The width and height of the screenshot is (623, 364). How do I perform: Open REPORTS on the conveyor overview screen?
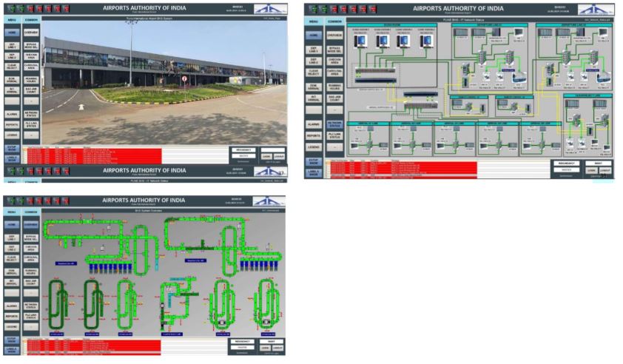click(12, 316)
